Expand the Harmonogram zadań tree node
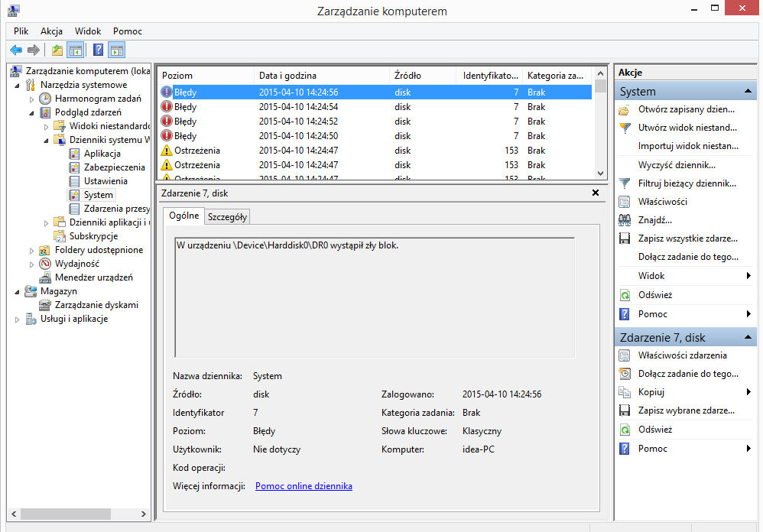Image resolution: width=763 pixels, height=532 pixels. tap(31, 99)
